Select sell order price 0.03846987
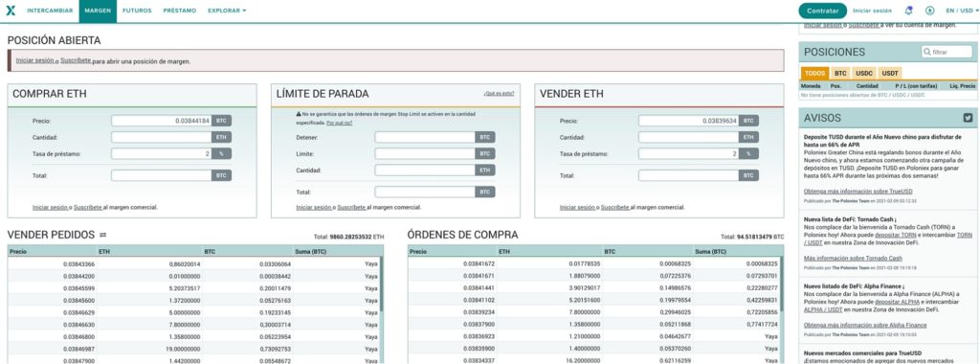 (x=78, y=349)
